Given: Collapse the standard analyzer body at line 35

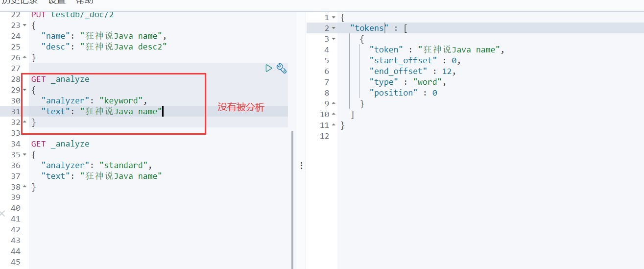Looking at the screenshot, I should [x=25, y=154].
